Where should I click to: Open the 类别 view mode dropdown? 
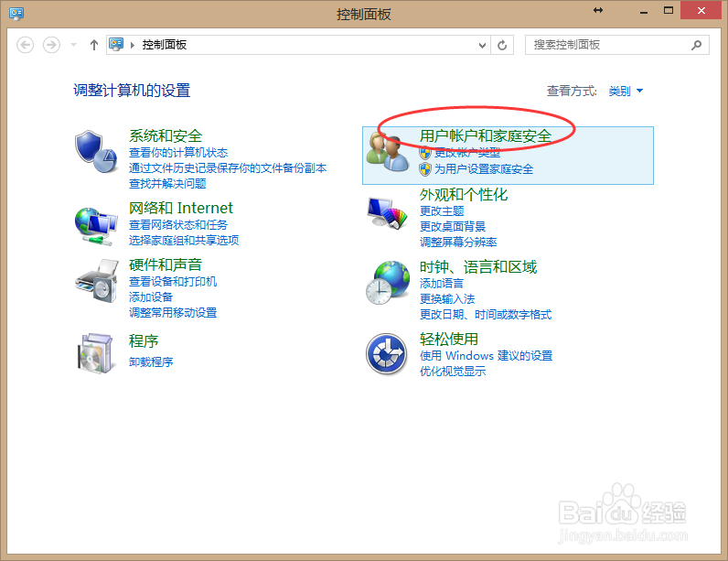pos(626,91)
